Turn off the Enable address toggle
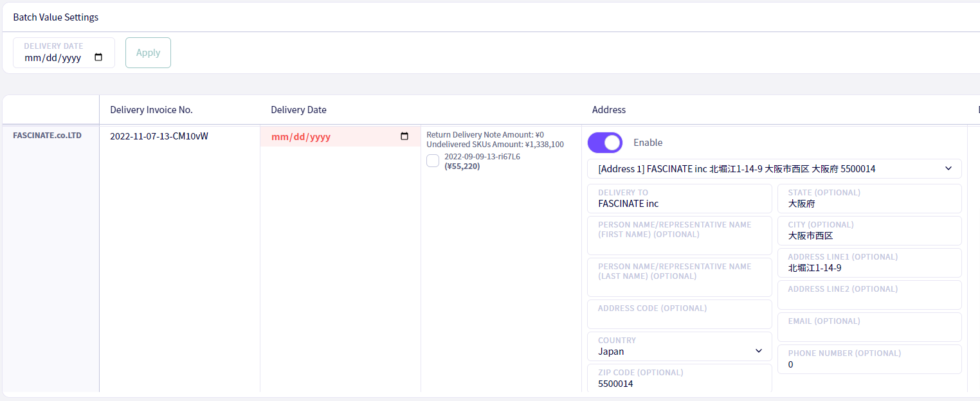Image resolution: width=980 pixels, height=401 pixels. [605, 143]
